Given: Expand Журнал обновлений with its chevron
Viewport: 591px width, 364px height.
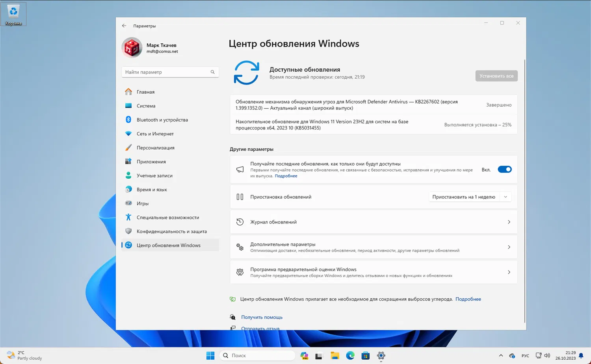Looking at the screenshot, I should [509, 222].
